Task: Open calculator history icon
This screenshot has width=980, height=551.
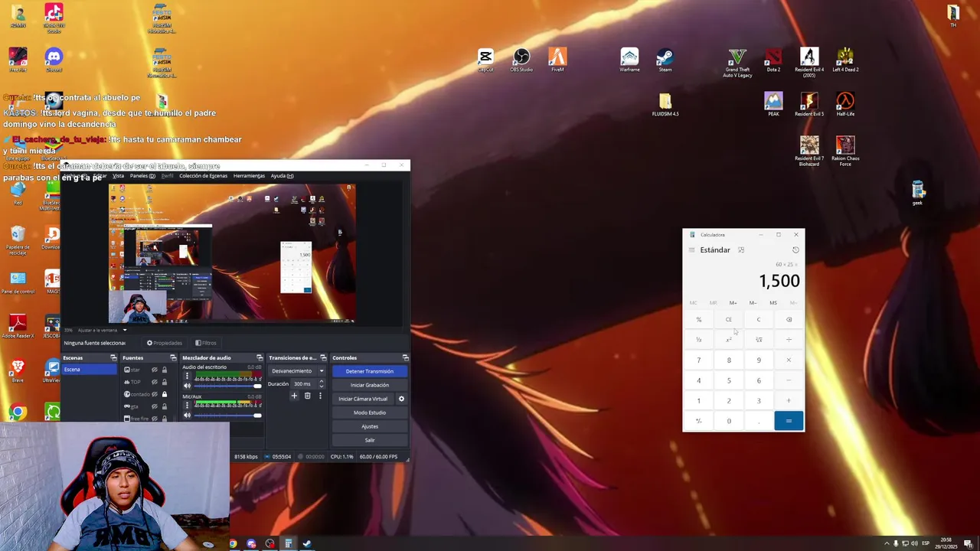Action: click(x=795, y=250)
